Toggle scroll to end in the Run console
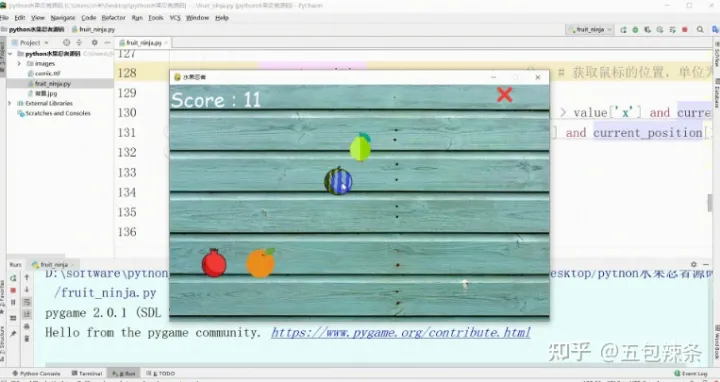 click(27, 314)
